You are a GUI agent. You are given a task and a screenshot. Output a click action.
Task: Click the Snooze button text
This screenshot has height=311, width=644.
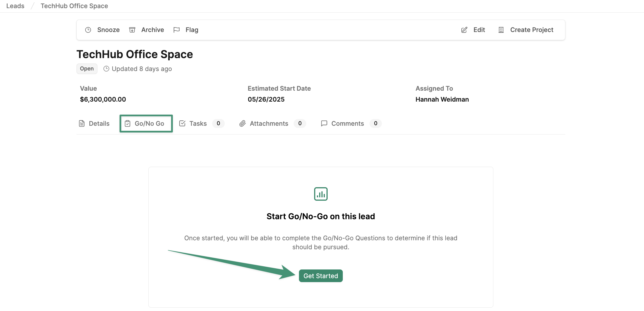pos(108,30)
